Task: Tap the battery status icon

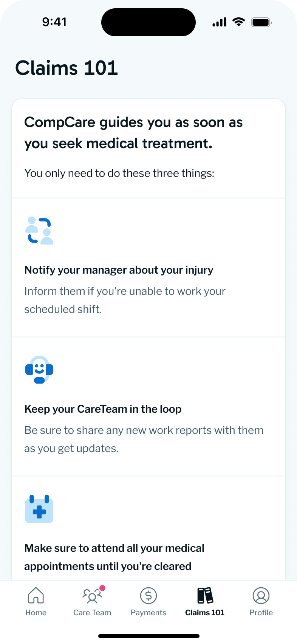Action: [x=261, y=22]
